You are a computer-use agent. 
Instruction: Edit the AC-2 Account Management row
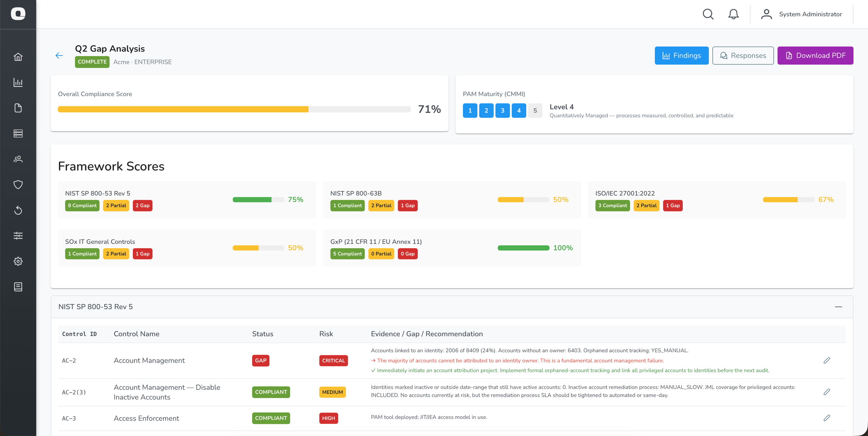(827, 361)
